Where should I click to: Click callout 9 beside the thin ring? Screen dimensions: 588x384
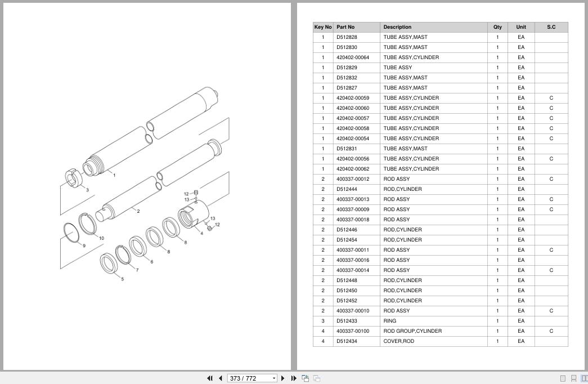(x=84, y=246)
